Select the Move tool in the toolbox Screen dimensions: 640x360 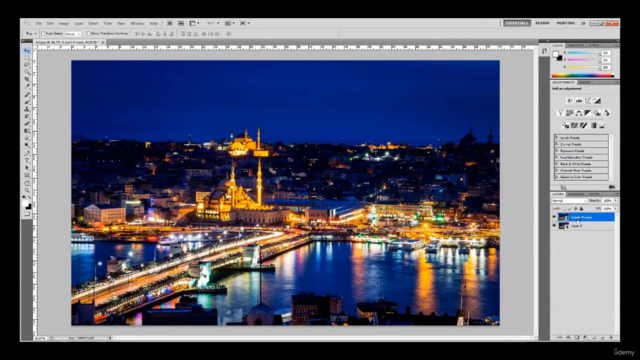(x=27, y=51)
